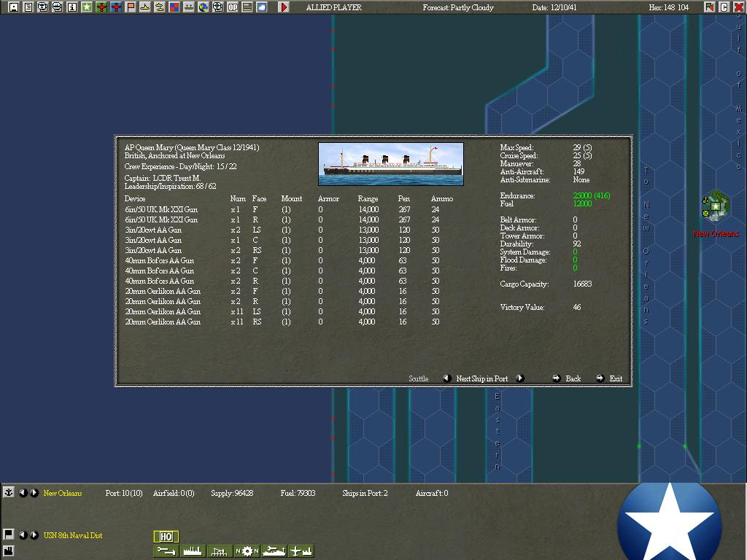This screenshot has height=560, width=747.
Task: Click the Queen Mary ship picture
Action: [x=391, y=164]
